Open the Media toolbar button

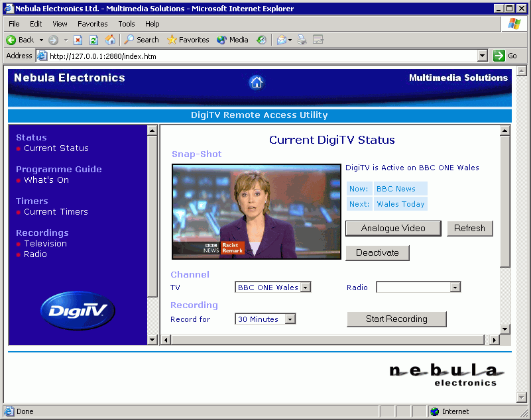[x=232, y=40]
